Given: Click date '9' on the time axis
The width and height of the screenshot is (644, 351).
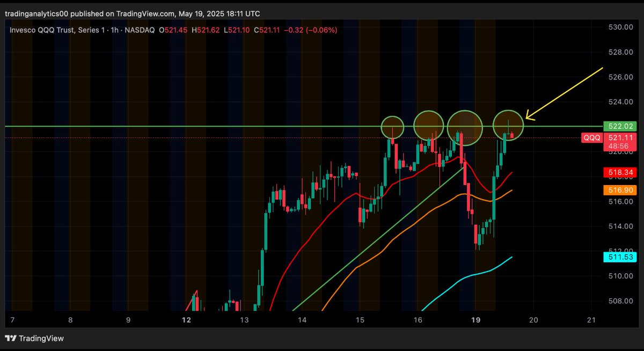Looking at the screenshot, I should (128, 320).
